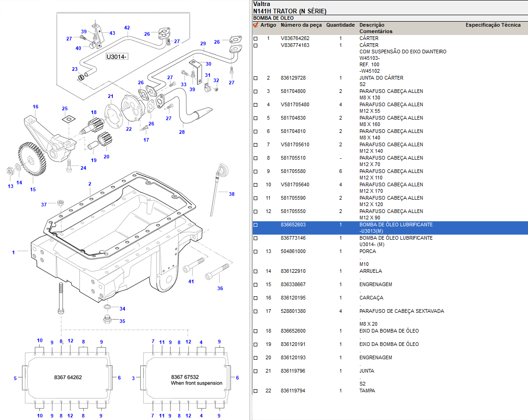
Task: Tick the checkbox for part V836764262
Action: (255, 39)
